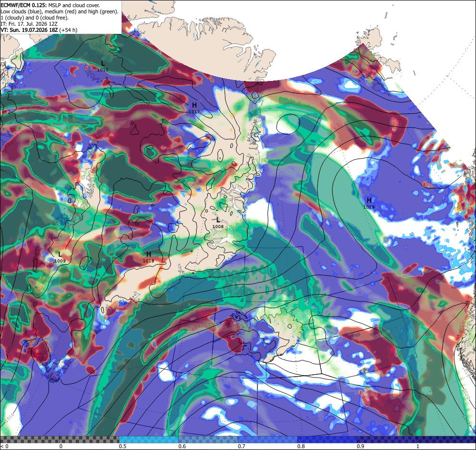Click the high pressure marker 'H 1018'

click(149, 257)
